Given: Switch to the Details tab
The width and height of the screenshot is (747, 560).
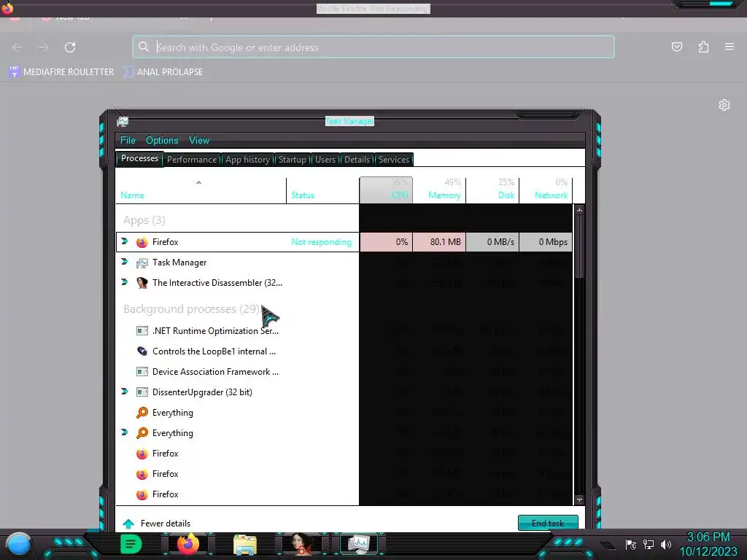Looking at the screenshot, I should tap(357, 160).
